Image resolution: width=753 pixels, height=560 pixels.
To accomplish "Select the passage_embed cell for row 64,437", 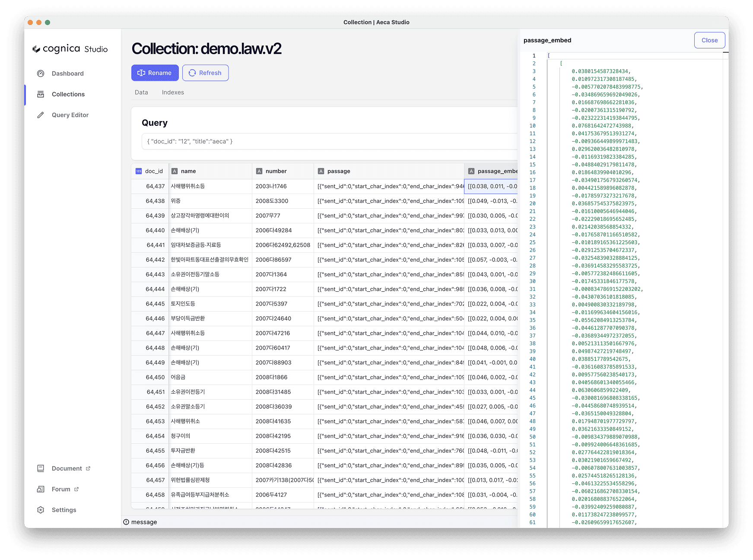I will pos(491,186).
